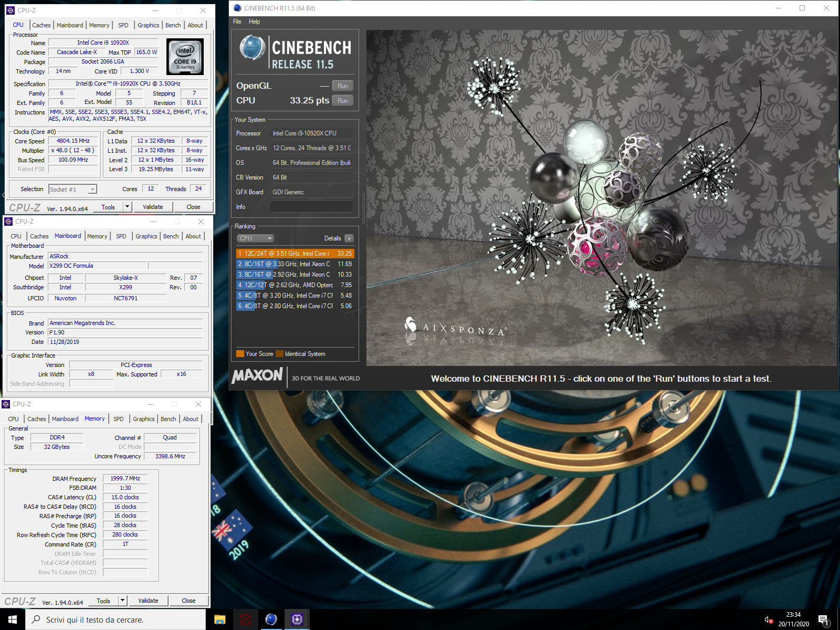Open the Tools dropdown arrow in Memory CPU-Z window
840x630 pixels.
(122, 601)
